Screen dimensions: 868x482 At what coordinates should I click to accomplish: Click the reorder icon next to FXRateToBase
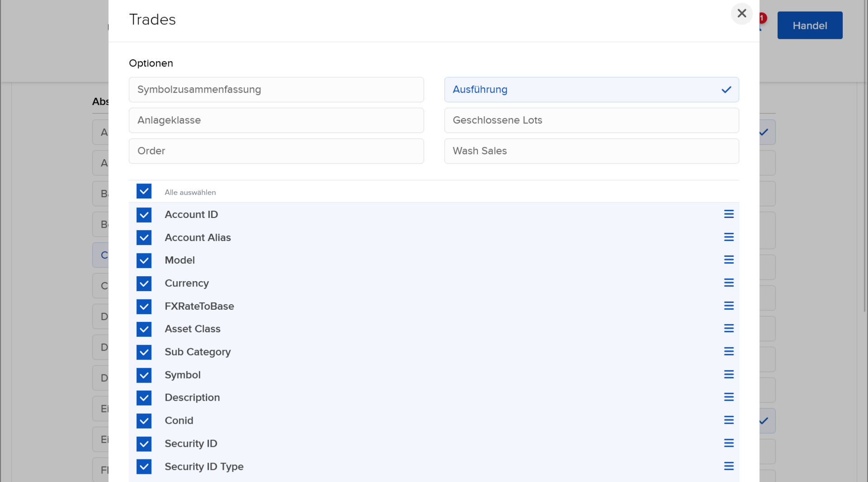728,306
